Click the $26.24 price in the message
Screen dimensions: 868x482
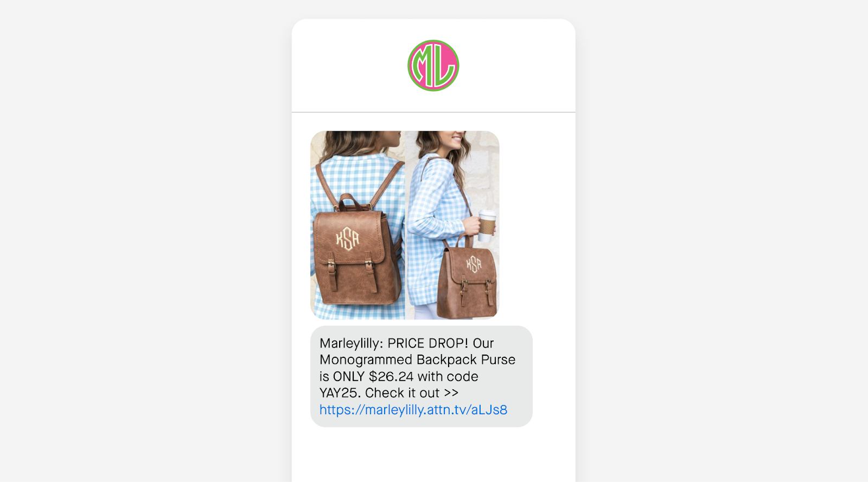pyautogui.click(x=391, y=377)
